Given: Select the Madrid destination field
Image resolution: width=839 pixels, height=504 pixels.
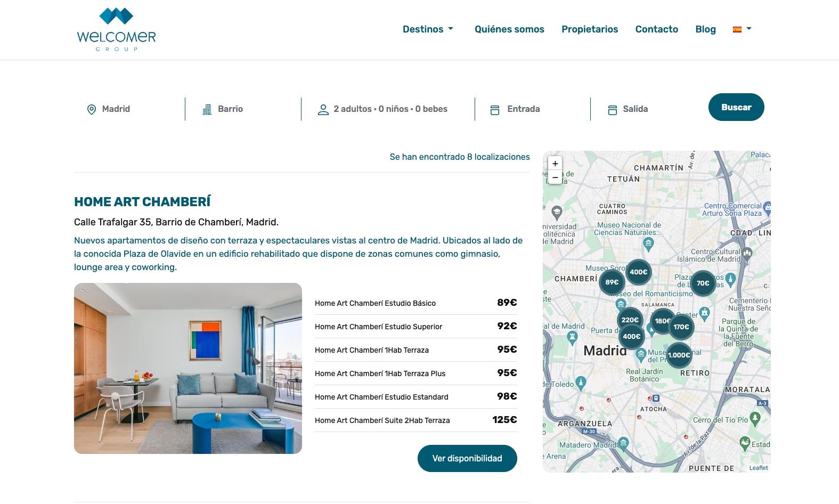Looking at the screenshot, I should (129, 109).
